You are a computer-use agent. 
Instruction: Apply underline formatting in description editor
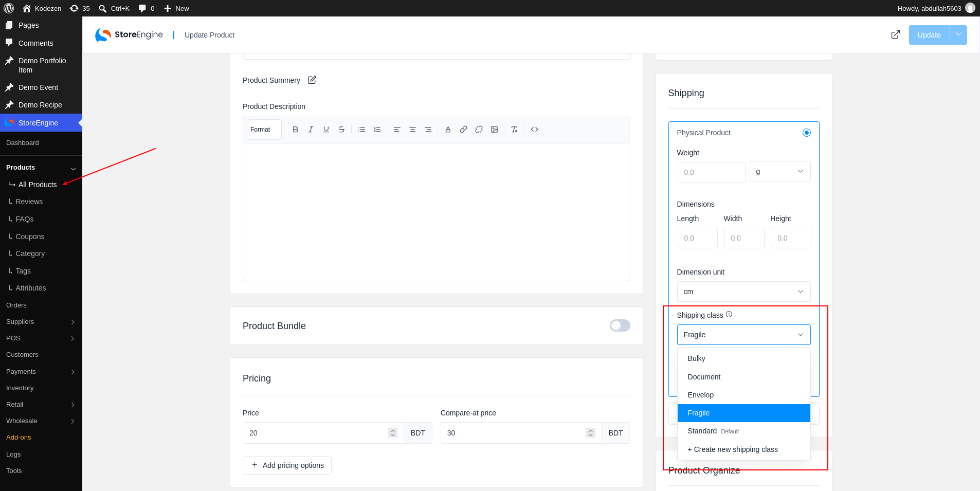tap(326, 130)
